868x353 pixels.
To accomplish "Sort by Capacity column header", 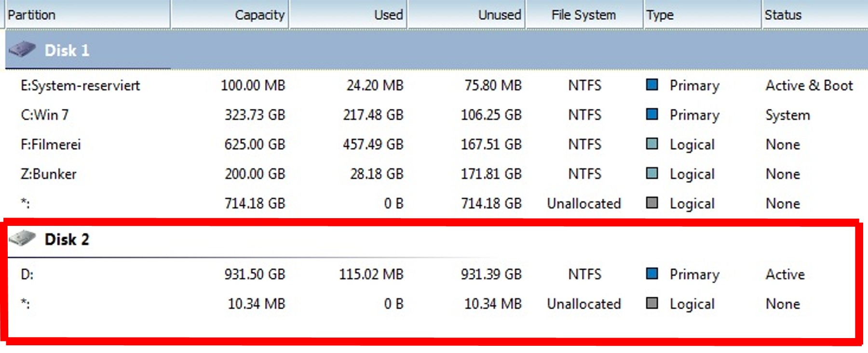I will pos(259,15).
